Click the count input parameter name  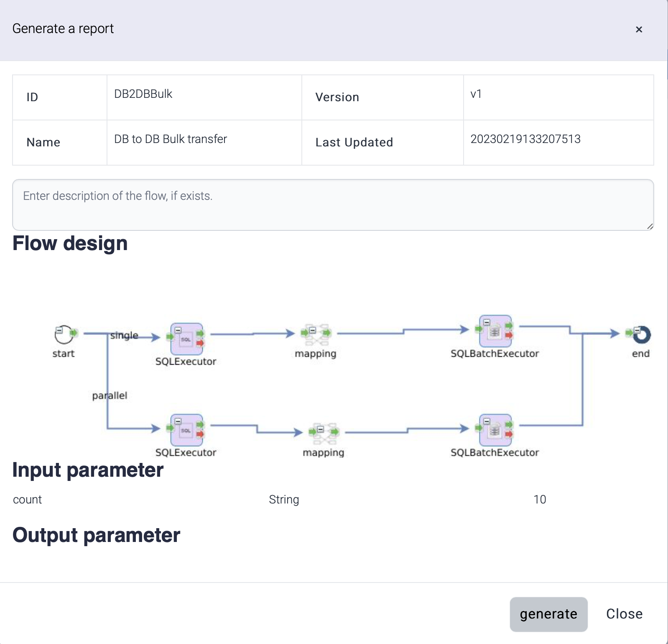point(28,500)
